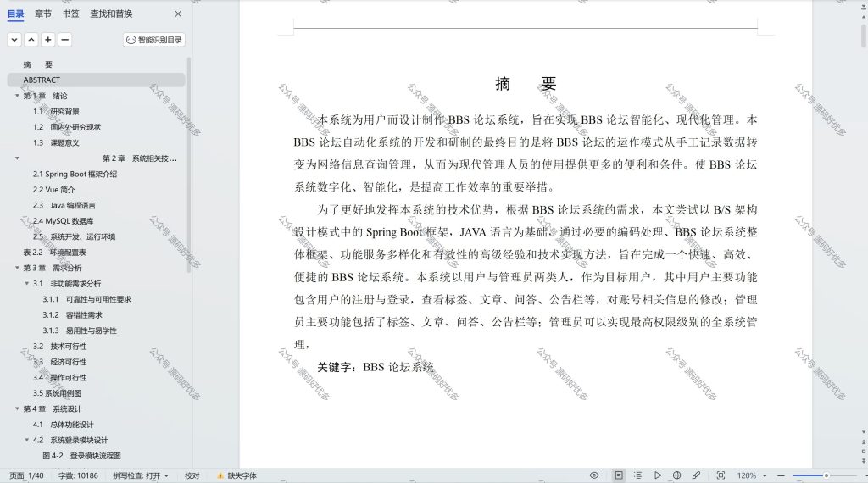Toggle eye protection mode icon

click(594, 475)
